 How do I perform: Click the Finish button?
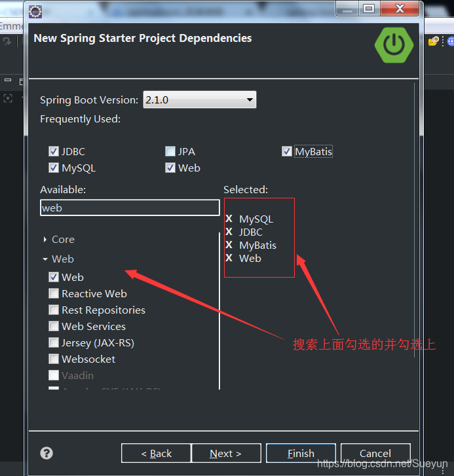tap(301, 453)
